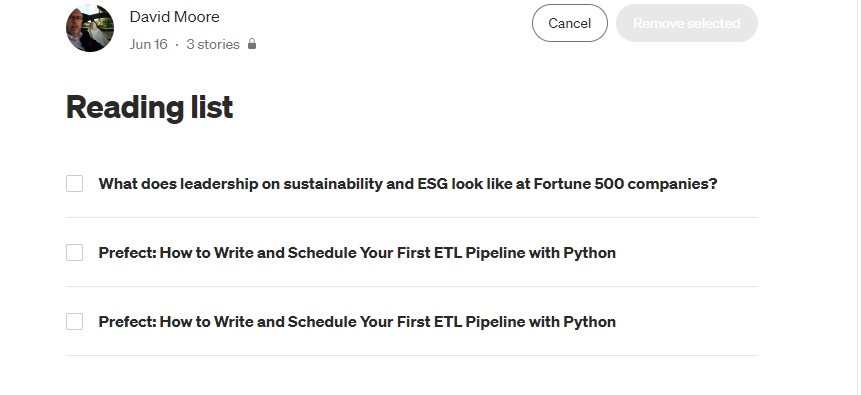Click the dot separator between date and stories
The width and height of the screenshot is (861, 395).
click(177, 44)
